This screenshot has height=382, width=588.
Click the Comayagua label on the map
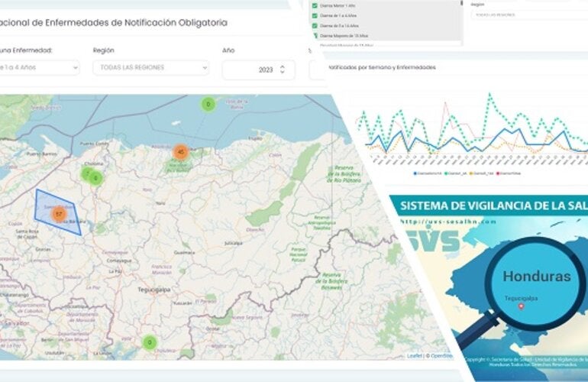pos(119,261)
